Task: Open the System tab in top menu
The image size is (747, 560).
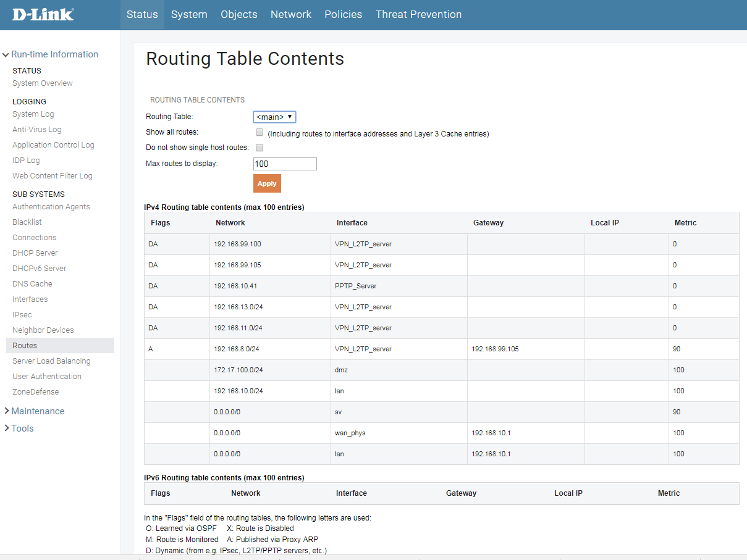Action: click(x=189, y=14)
